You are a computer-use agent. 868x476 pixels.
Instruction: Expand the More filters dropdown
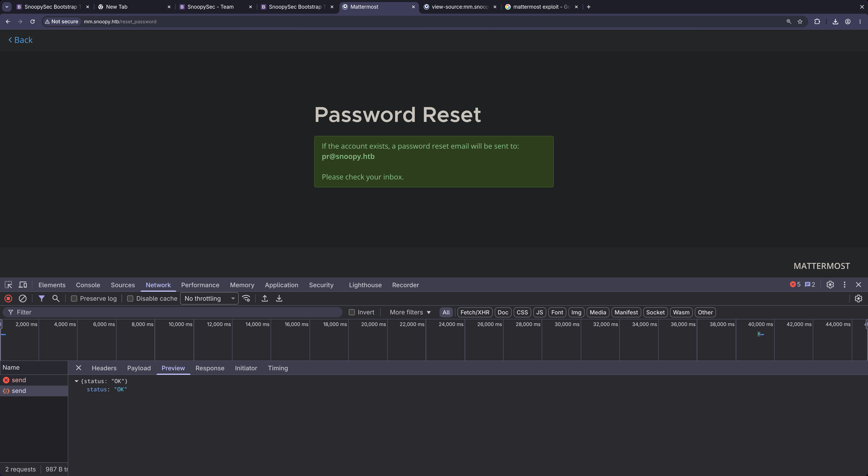410,312
